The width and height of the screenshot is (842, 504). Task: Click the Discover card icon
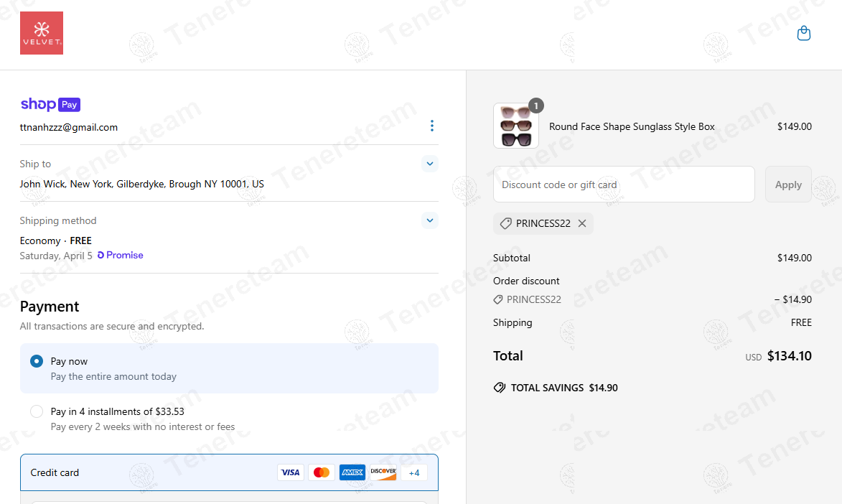pos(383,472)
